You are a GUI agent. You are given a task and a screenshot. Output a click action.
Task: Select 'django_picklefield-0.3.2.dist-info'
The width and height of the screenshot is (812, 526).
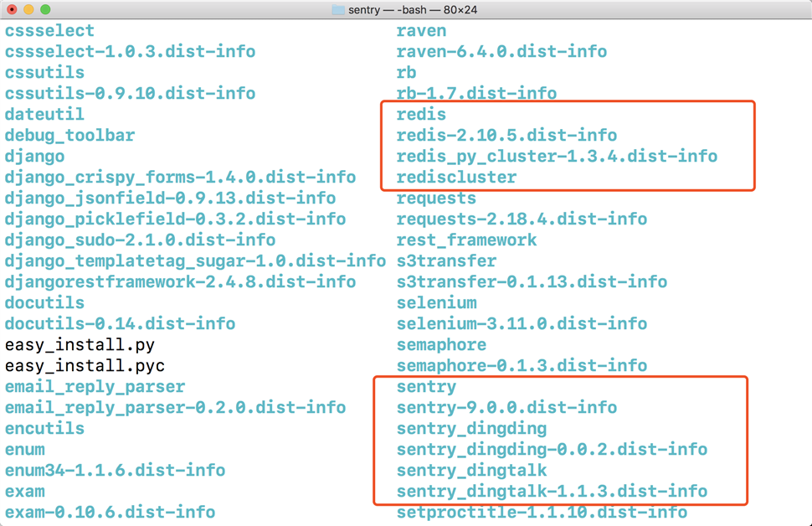pyautogui.click(x=175, y=219)
